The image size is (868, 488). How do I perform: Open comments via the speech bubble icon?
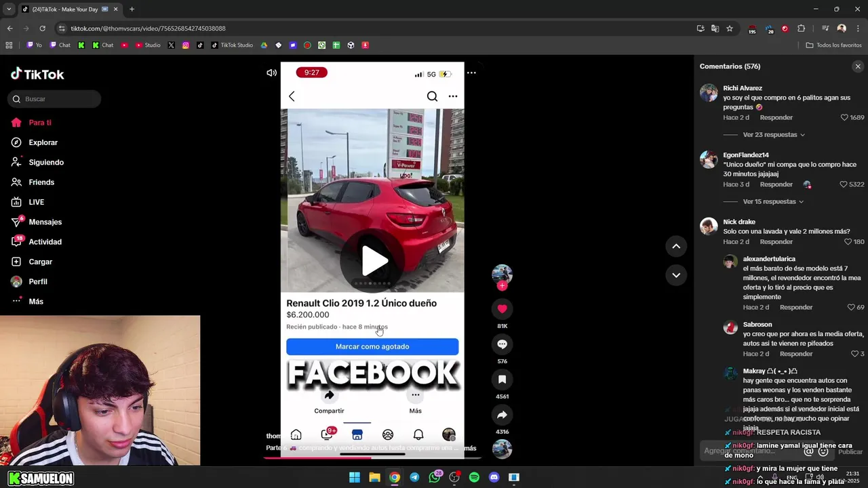coord(502,344)
